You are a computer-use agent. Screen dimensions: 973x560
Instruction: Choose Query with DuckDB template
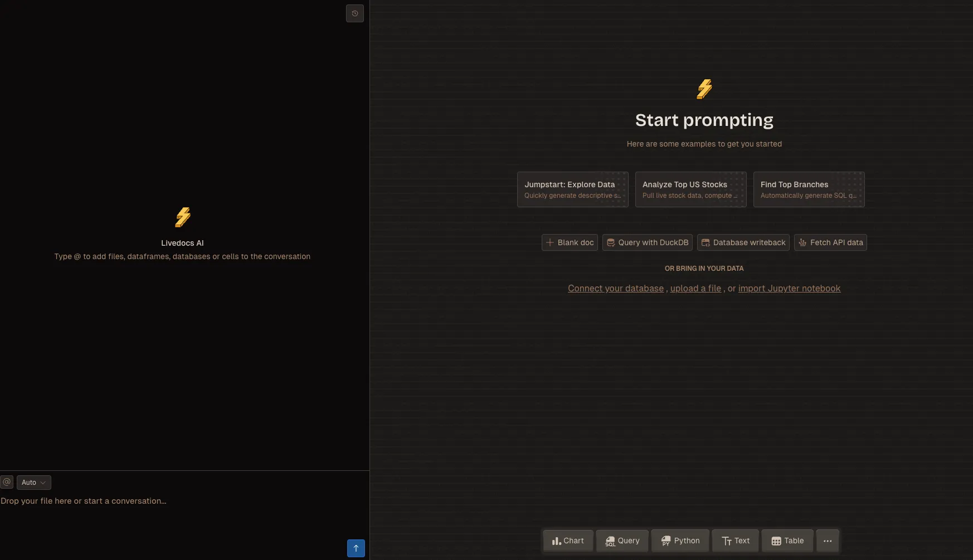pyautogui.click(x=647, y=242)
